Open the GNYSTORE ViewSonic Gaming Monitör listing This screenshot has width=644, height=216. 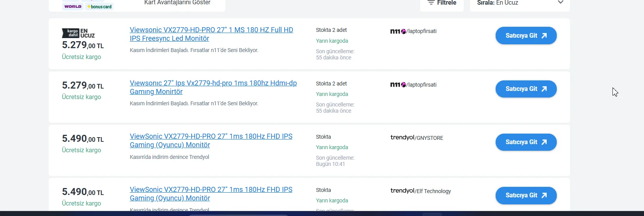(211, 141)
